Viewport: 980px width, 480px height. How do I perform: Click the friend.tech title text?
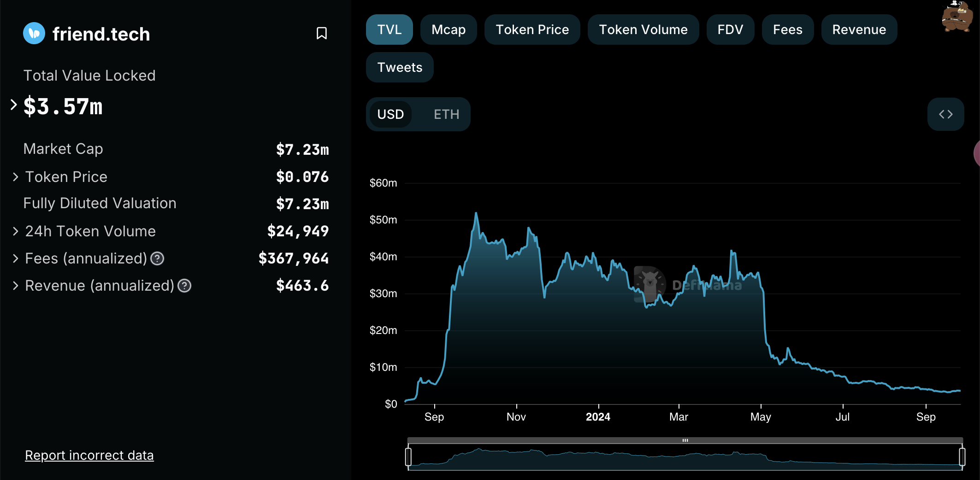pyautogui.click(x=101, y=34)
